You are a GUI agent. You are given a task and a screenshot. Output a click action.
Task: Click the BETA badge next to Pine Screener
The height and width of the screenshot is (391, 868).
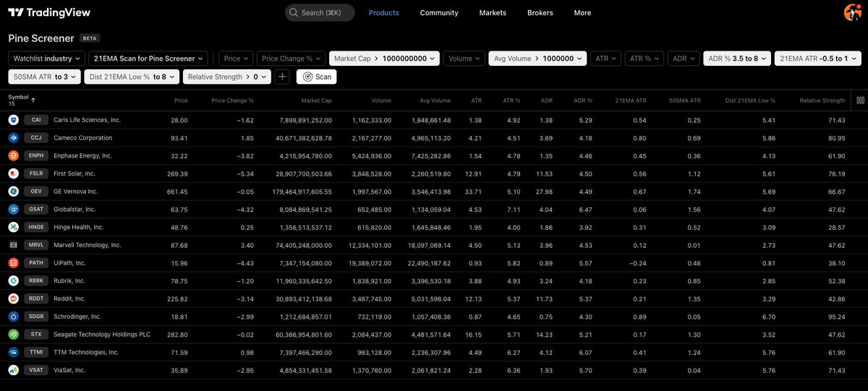[x=90, y=38]
